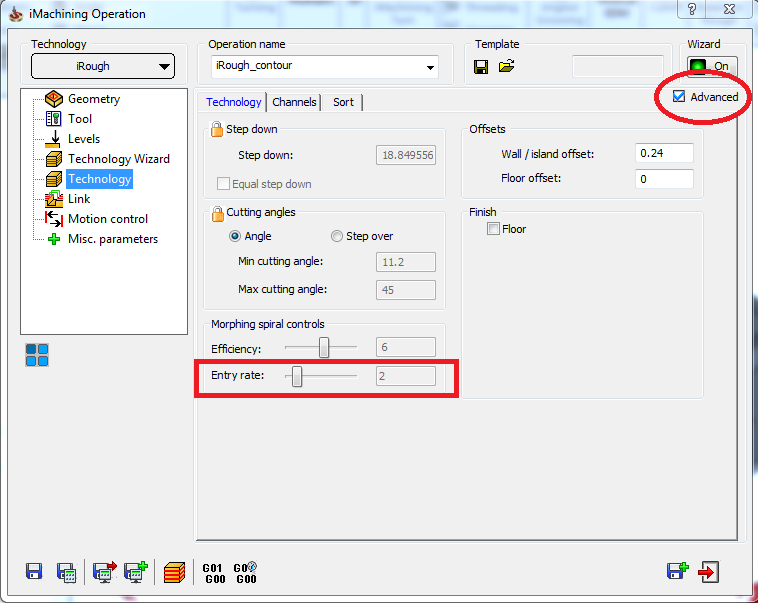This screenshot has height=603, width=758.
Task: Select Link in the tree
Action: (x=79, y=199)
